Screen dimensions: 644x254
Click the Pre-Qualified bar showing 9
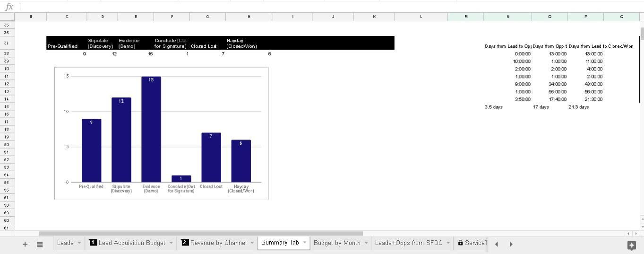coord(92,150)
